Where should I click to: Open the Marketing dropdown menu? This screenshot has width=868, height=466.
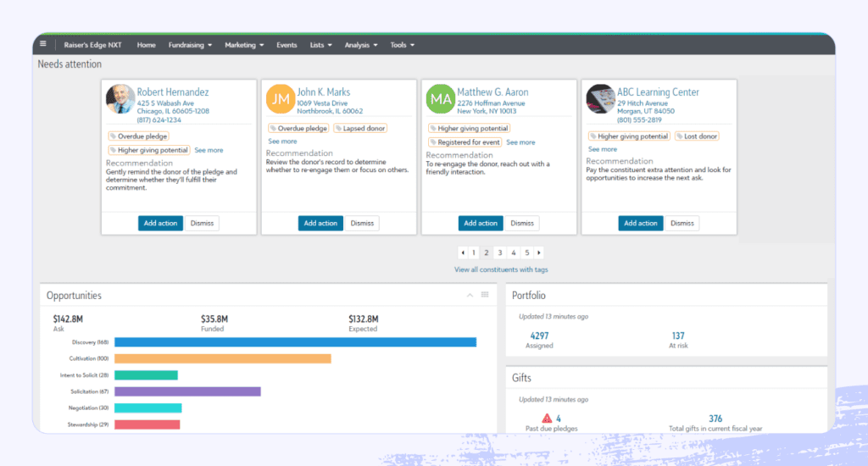tap(244, 45)
